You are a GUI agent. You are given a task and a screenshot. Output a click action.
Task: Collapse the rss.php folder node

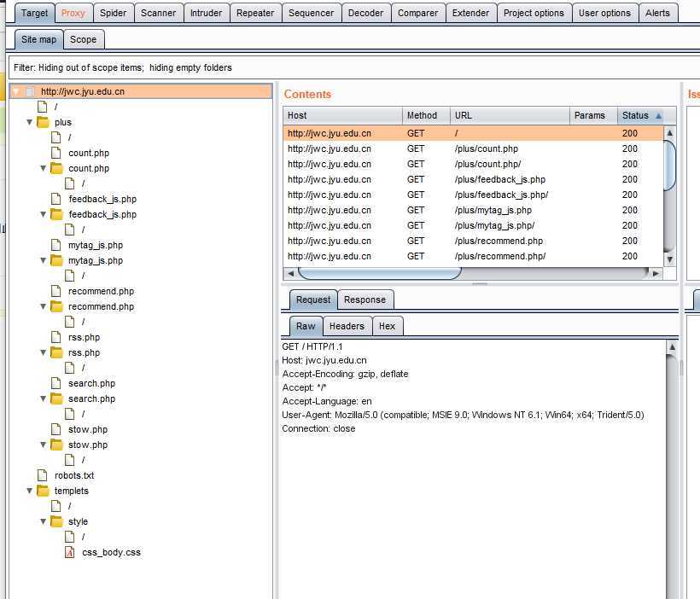(44, 352)
